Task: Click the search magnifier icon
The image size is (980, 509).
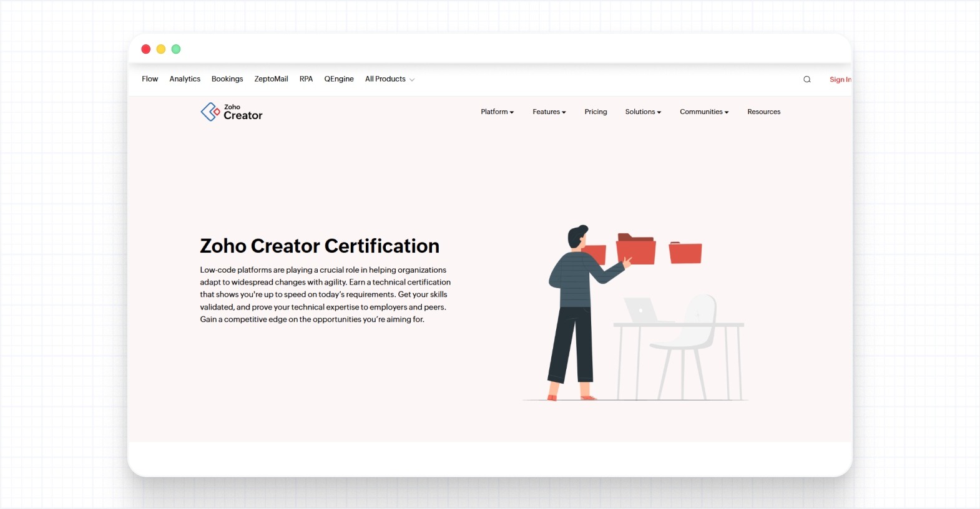Action: [807, 79]
